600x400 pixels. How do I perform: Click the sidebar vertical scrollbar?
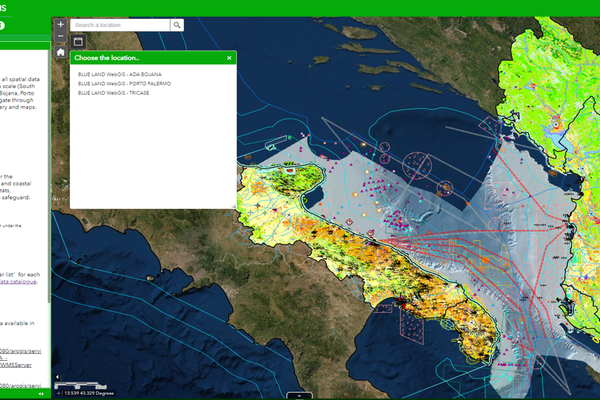coord(49,176)
